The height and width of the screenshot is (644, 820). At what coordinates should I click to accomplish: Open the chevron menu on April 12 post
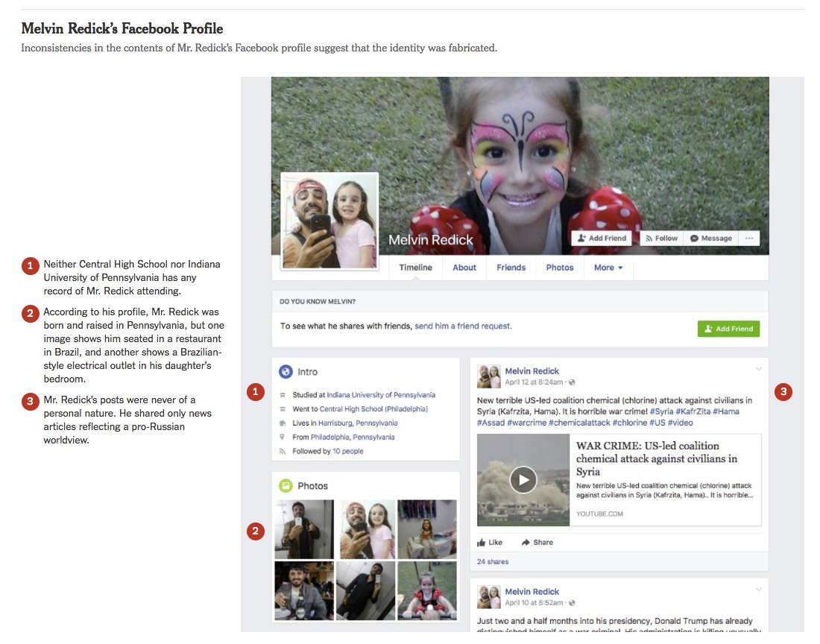pos(758,370)
